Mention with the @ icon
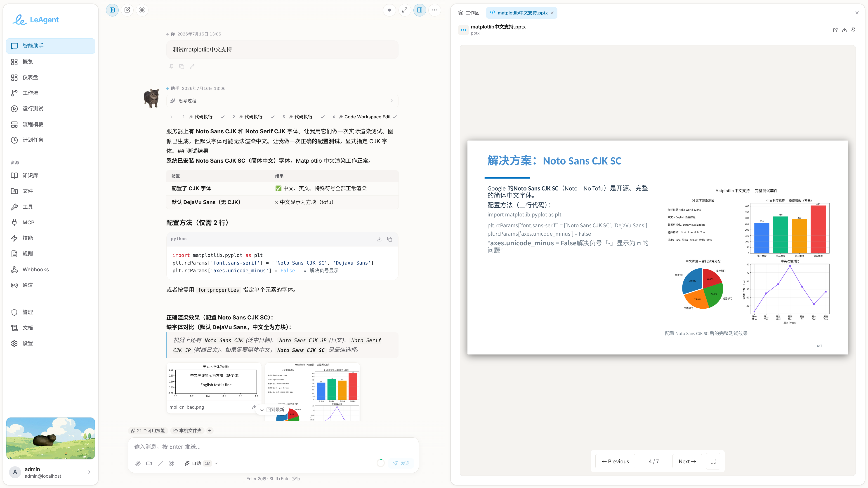868x488 pixels. click(x=171, y=463)
